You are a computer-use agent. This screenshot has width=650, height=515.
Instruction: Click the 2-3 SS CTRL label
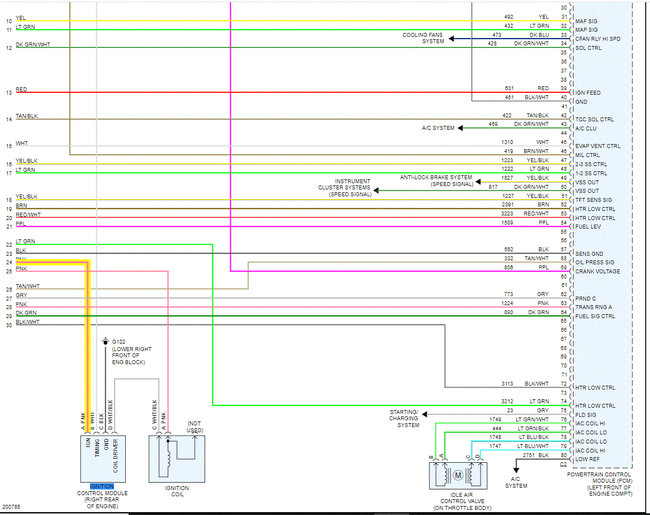[x=591, y=164]
